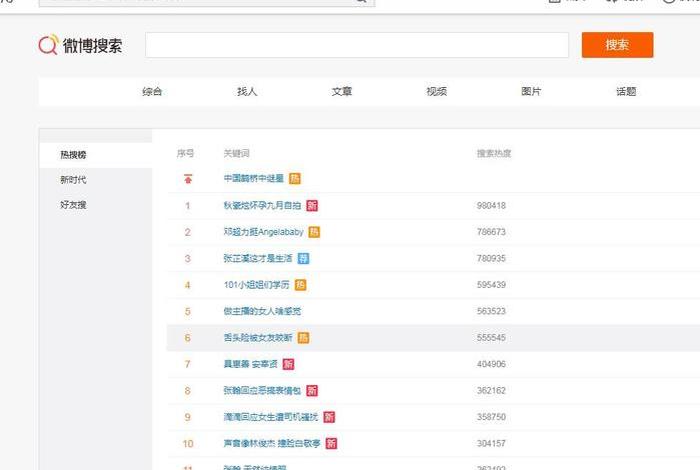Select the 话题 tab

point(626,92)
